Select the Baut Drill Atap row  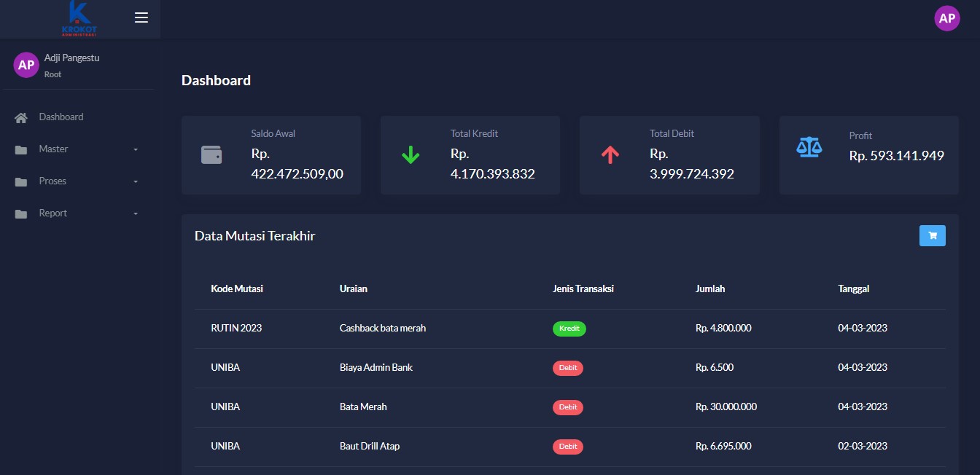pos(370,446)
